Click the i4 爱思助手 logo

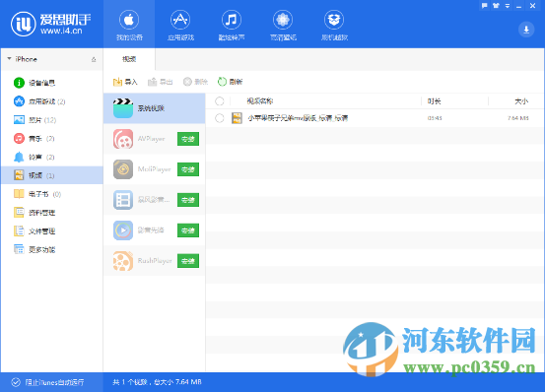(51, 24)
